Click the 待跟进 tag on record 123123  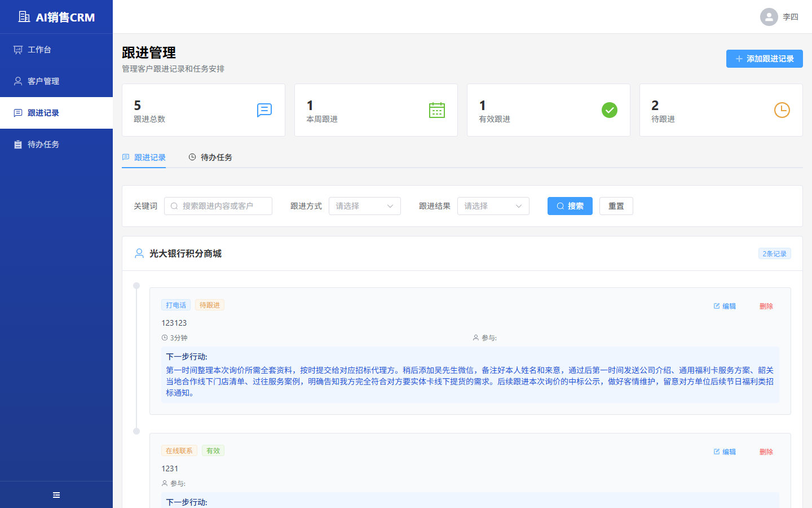coord(210,305)
